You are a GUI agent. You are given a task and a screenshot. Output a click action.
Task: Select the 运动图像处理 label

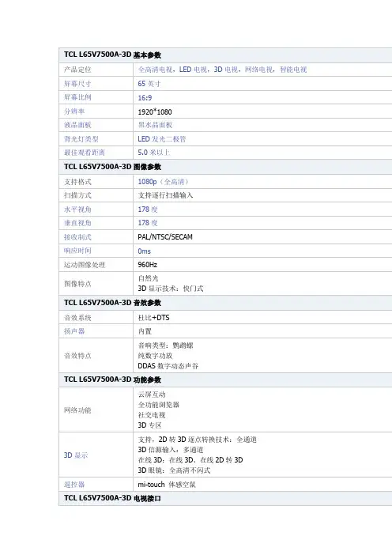point(85,265)
